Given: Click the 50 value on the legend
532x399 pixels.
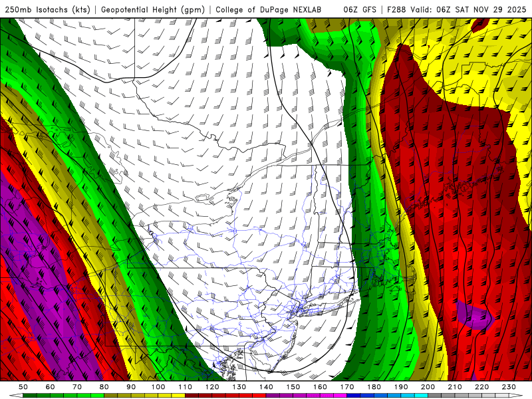Looking at the screenshot, I should 23,387.
